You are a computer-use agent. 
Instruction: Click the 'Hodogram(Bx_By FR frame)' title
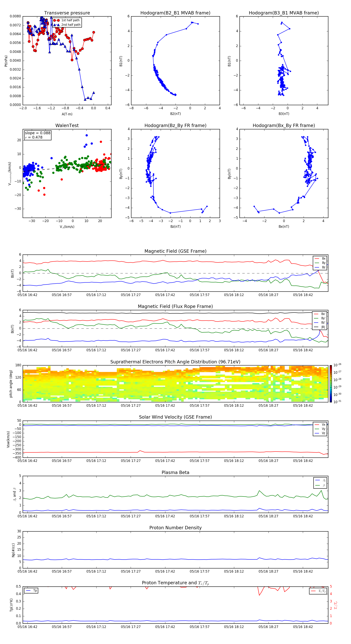(284, 125)
